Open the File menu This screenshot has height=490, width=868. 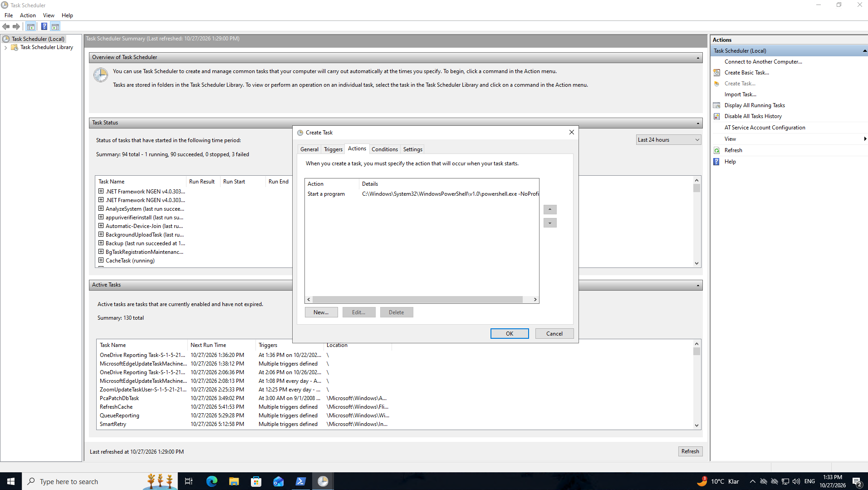9,15
